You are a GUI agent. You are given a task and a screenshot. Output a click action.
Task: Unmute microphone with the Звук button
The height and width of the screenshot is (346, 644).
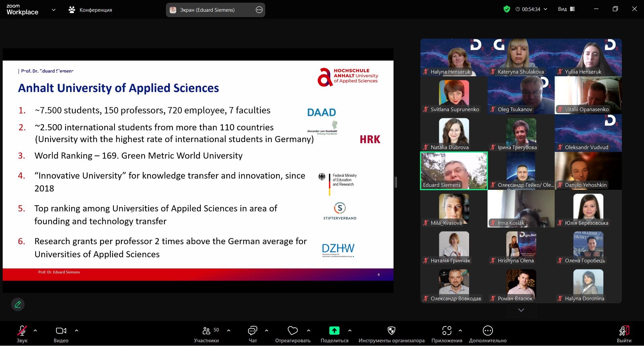[22, 331]
